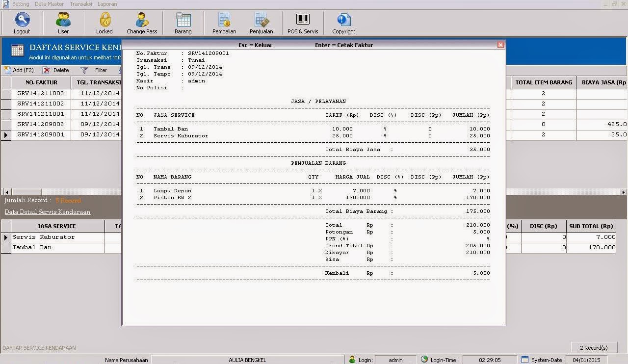The height and width of the screenshot is (364, 628).
Task: Click the Locked padlock icon
Action: point(104,23)
